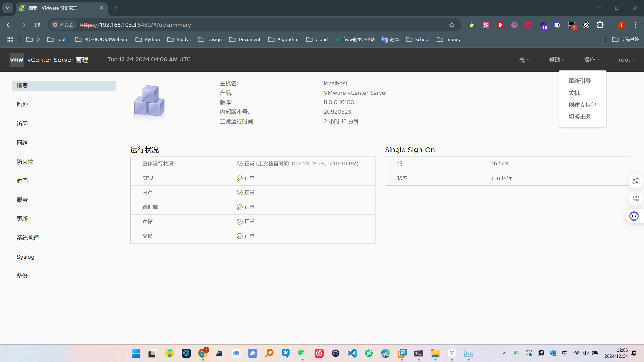Image resolution: width=644 pixels, height=362 pixels.
Task: Select 重新引导 from the actions menu
Action: click(x=580, y=81)
